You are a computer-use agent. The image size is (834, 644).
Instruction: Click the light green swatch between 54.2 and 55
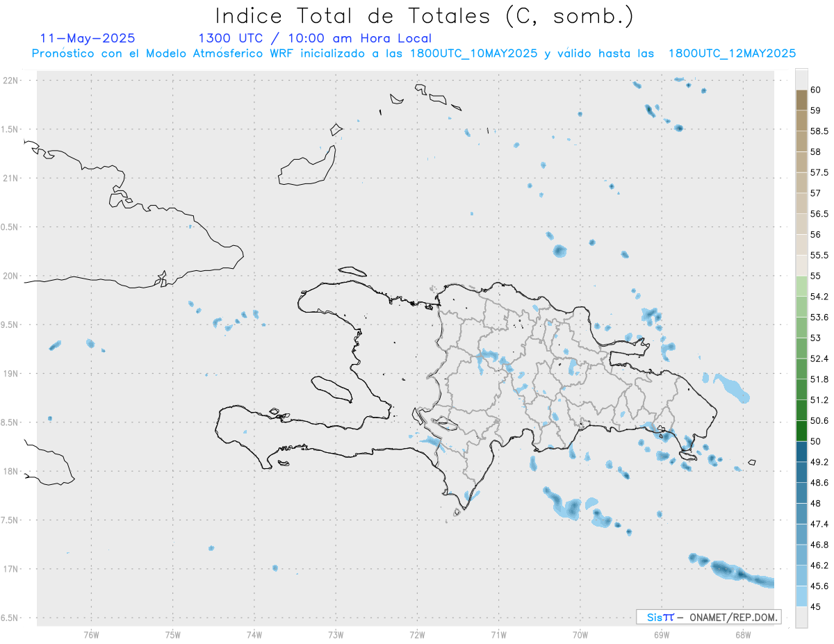click(x=801, y=286)
